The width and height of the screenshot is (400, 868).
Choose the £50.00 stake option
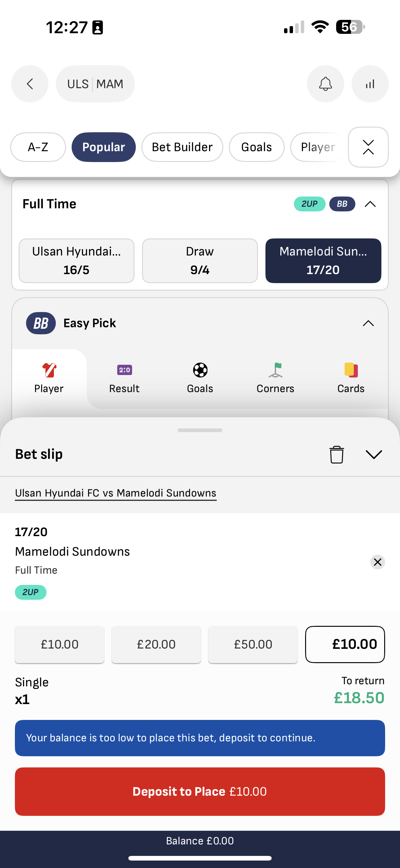tap(253, 644)
